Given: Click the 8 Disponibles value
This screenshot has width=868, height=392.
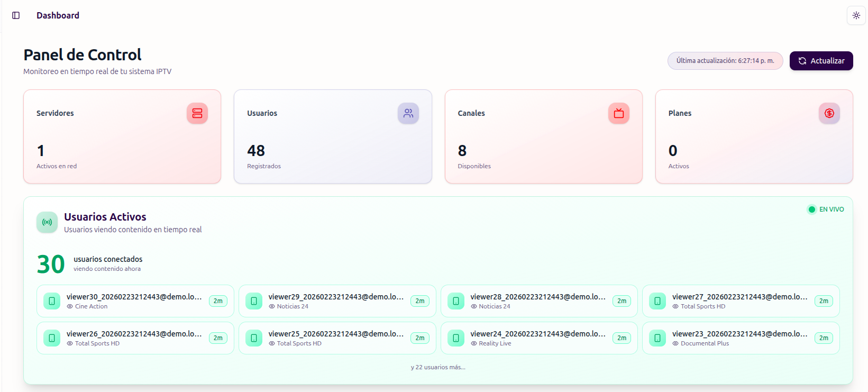Looking at the screenshot, I should click(462, 151).
